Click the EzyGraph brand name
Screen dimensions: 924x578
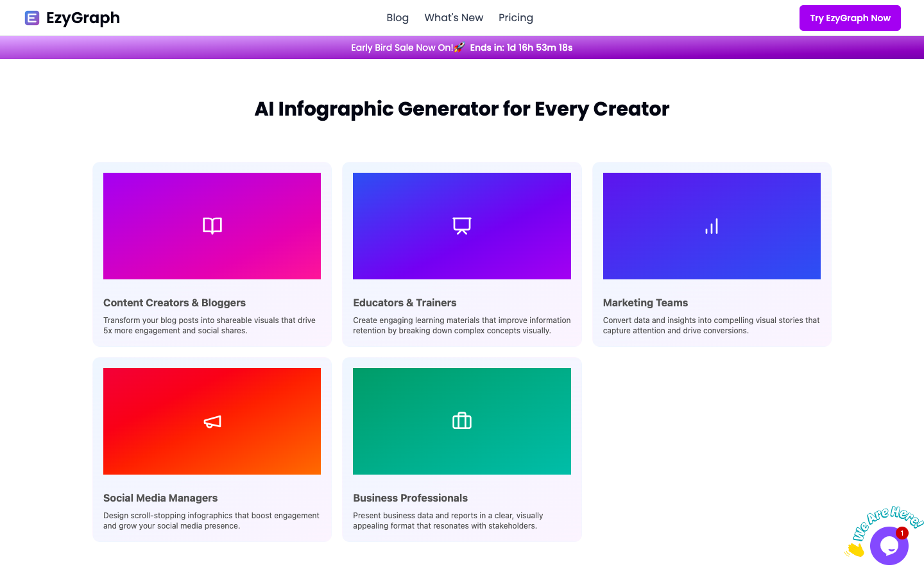(x=83, y=18)
